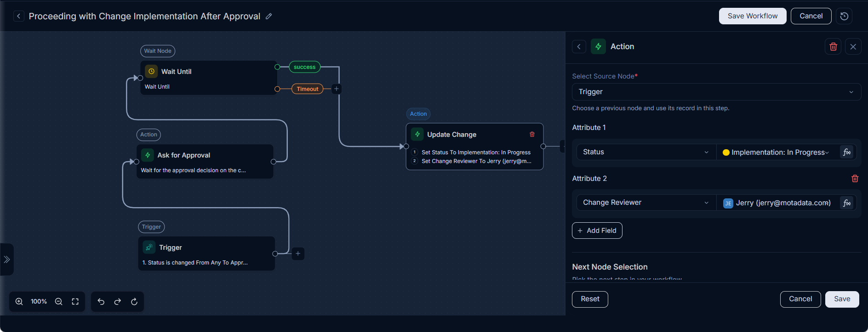
Task: Open Status attribute dropdown
Action: pos(646,152)
